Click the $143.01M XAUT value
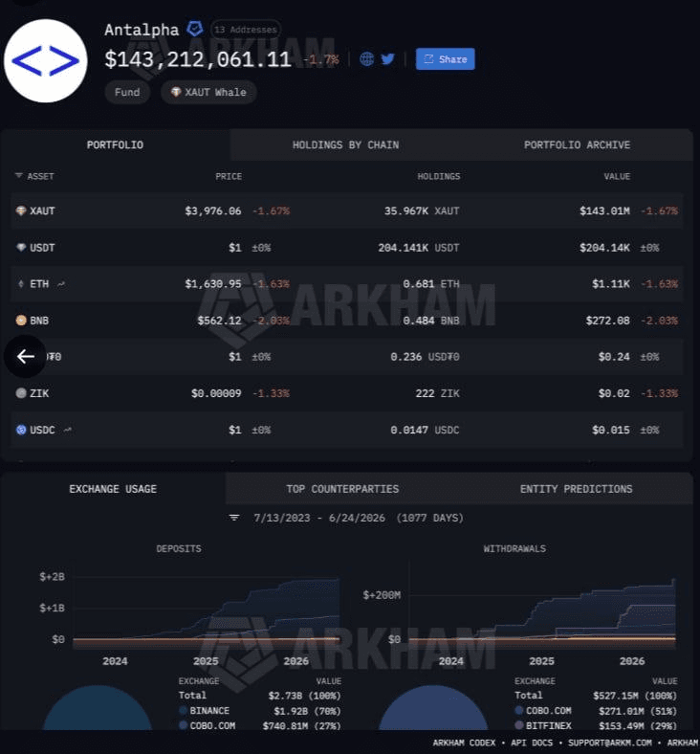Image resolution: width=700 pixels, height=754 pixels. pyautogui.click(x=604, y=211)
